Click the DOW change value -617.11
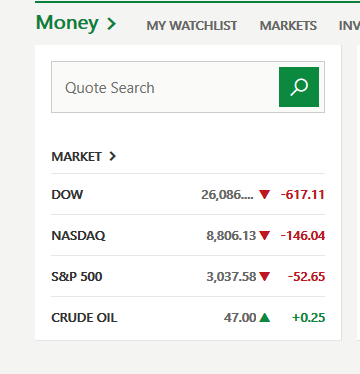Viewport: 360px width, 374px height. (303, 195)
